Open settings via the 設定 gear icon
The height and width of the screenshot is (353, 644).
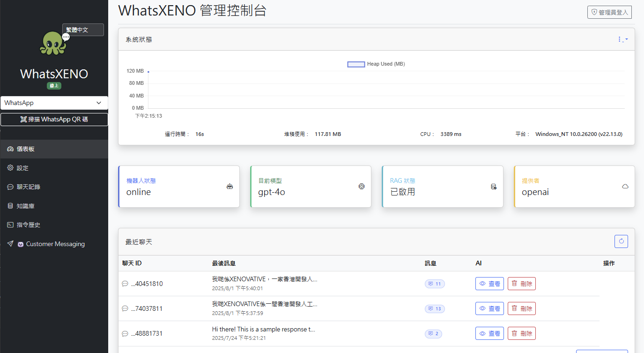10,168
